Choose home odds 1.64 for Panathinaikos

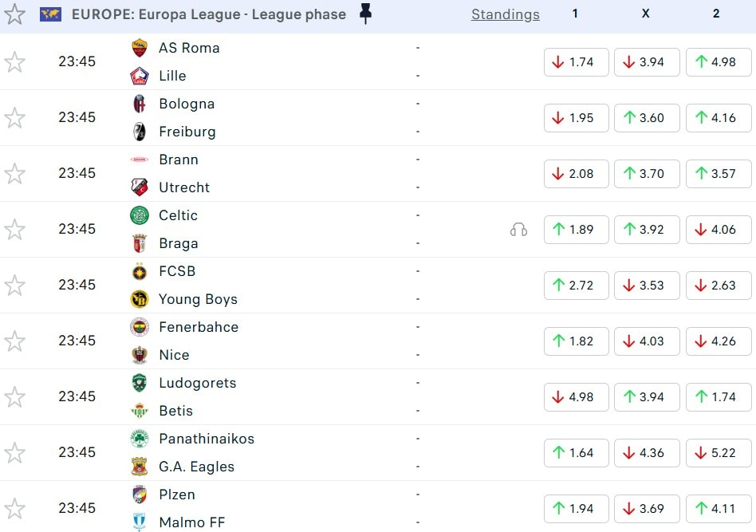[x=576, y=453]
